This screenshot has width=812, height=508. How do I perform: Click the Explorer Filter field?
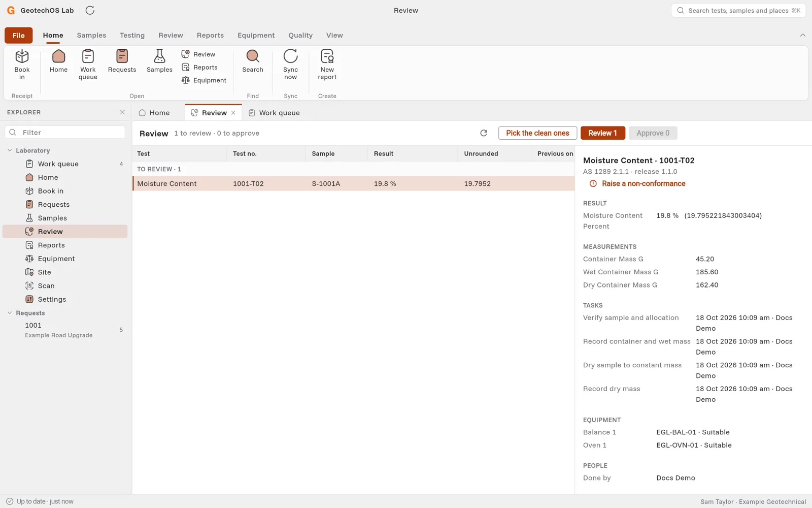(x=65, y=133)
